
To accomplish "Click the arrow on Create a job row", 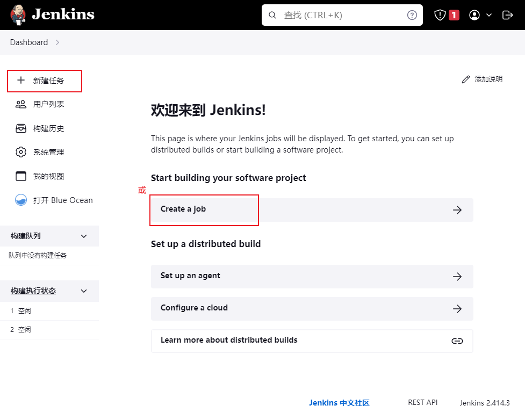I will coord(457,210).
